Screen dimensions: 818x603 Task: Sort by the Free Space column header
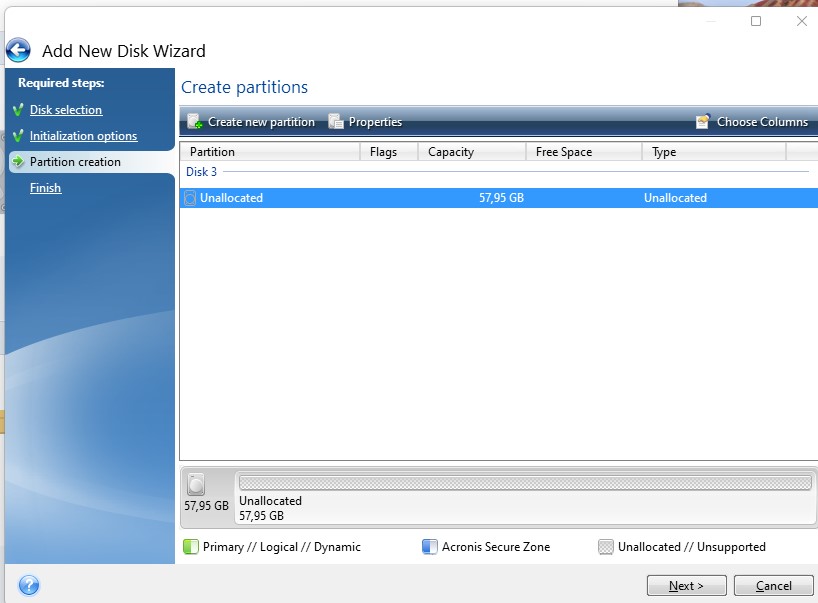(584, 152)
